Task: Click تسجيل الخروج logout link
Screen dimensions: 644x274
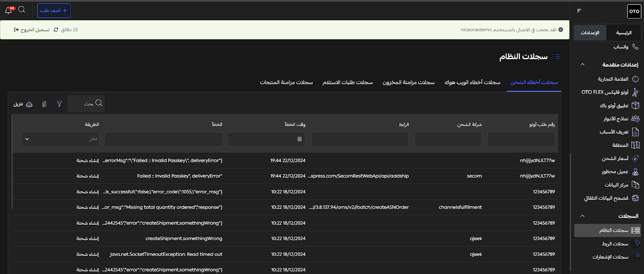Action: tap(31, 30)
